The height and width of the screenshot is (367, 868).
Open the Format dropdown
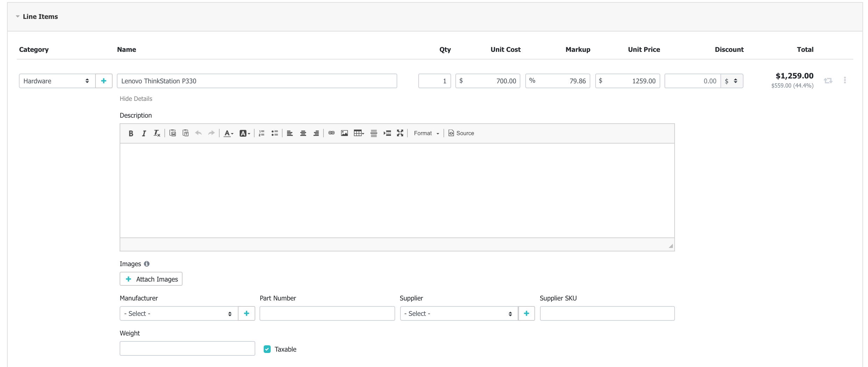426,133
